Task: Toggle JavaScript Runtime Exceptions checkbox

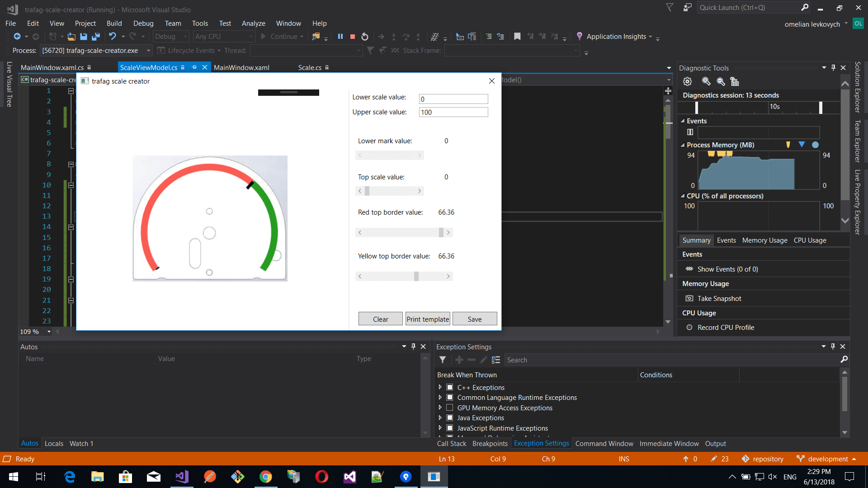Action: (450, 428)
